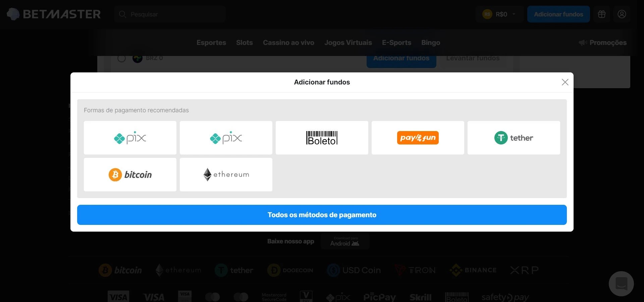The width and height of the screenshot is (644, 302).
Task: Open Promoções link
Action: click(x=608, y=43)
